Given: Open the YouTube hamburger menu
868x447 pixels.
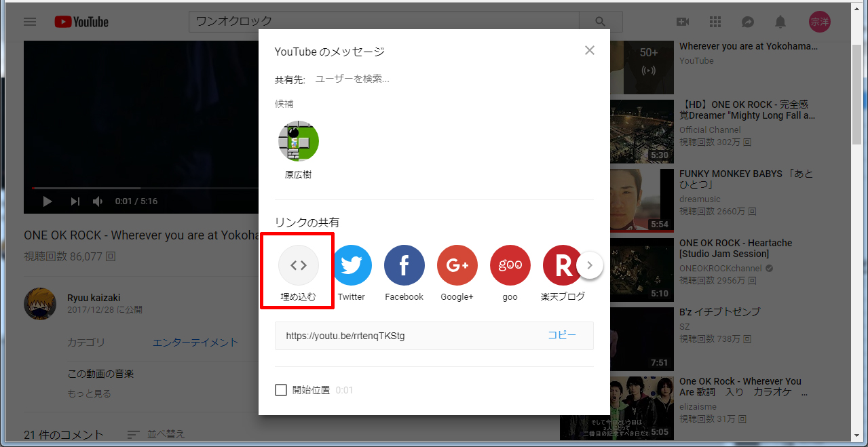Looking at the screenshot, I should [30, 22].
